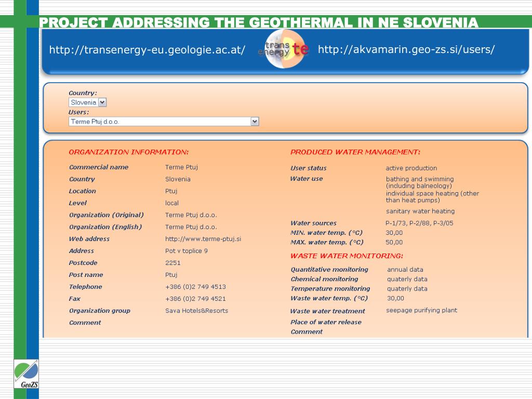Select the Commercial name value Terme Ptuj
The image size is (532, 399).
click(181, 167)
